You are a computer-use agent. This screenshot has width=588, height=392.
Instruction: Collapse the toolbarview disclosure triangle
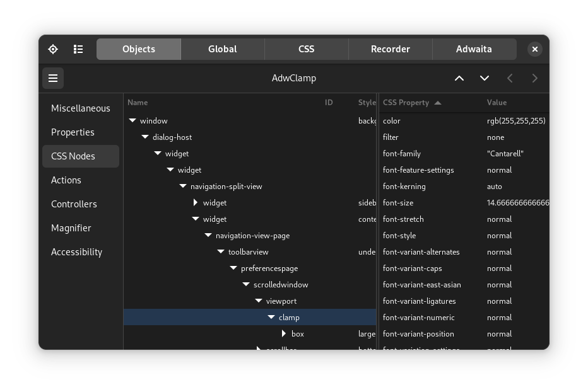pos(221,251)
